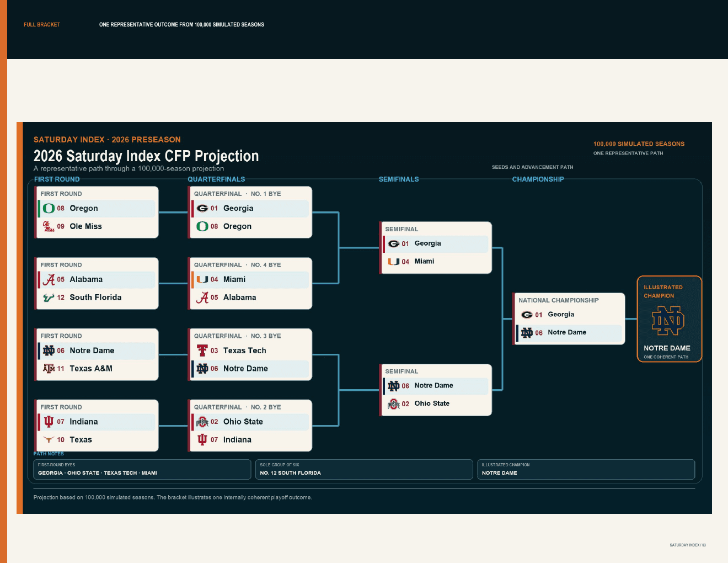Click the SEMIFINALS column heading

click(x=399, y=179)
